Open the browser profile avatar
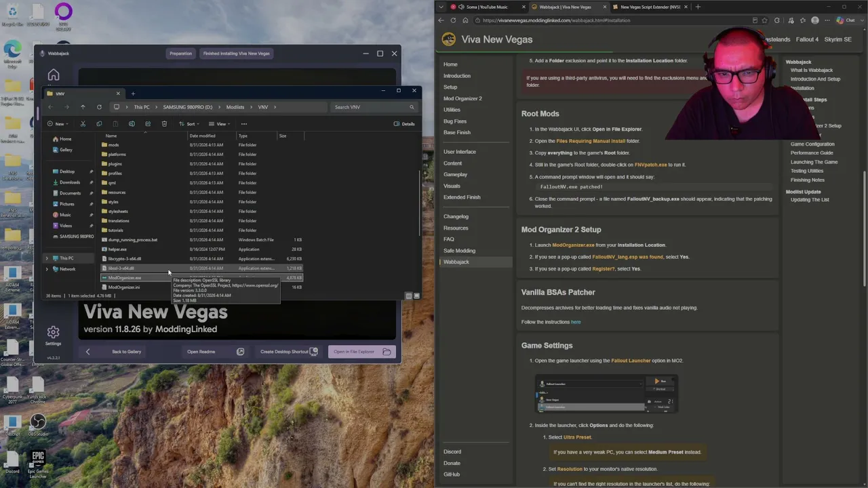The height and width of the screenshot is (488, 868). 815,20
